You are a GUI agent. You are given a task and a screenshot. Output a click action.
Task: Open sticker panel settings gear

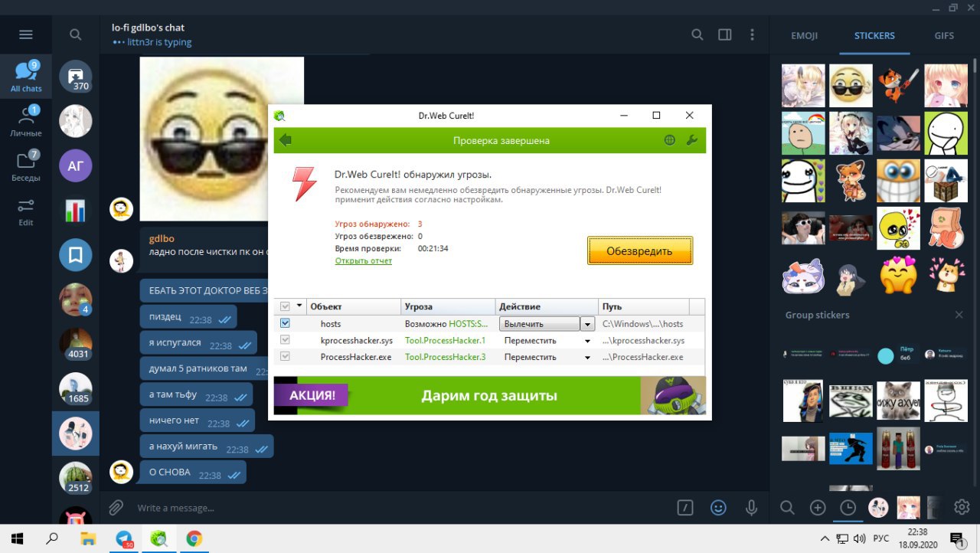coord(962,507)
